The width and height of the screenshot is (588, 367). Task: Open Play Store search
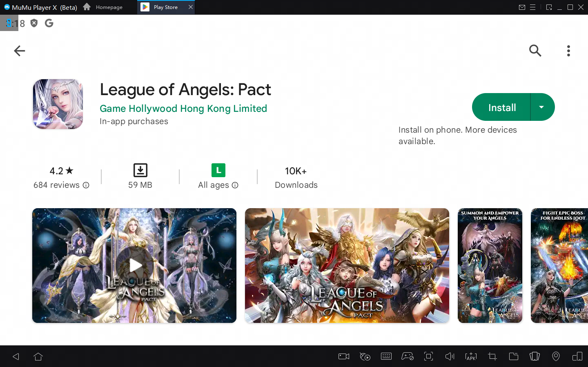point(535,51)
